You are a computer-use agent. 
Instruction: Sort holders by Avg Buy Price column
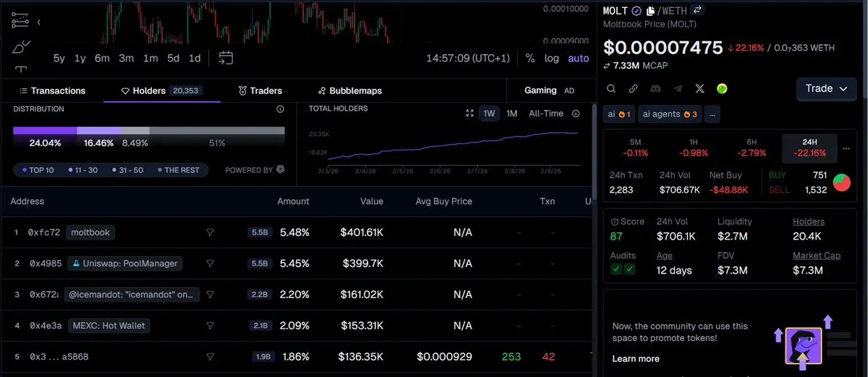coord(443,201)
